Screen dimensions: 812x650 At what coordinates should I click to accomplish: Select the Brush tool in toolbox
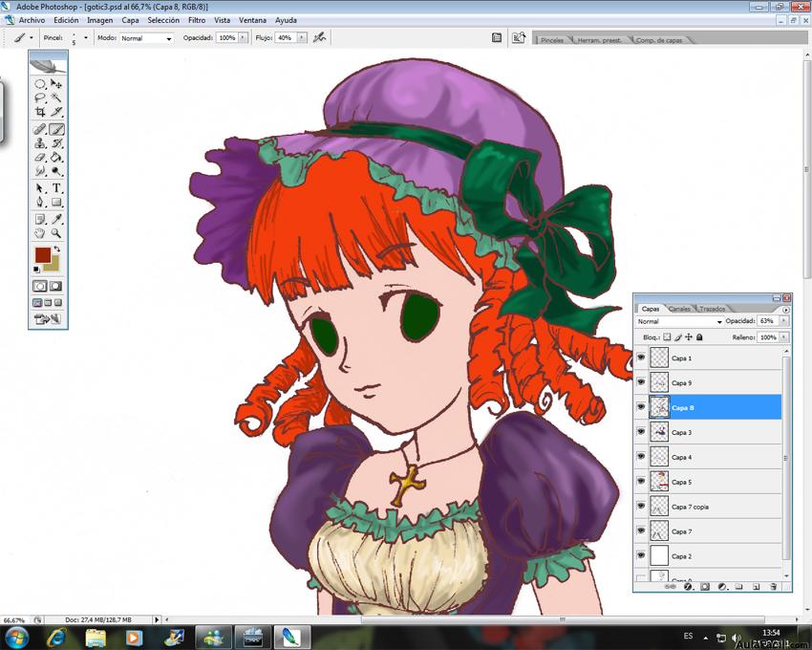click(56, 129)
